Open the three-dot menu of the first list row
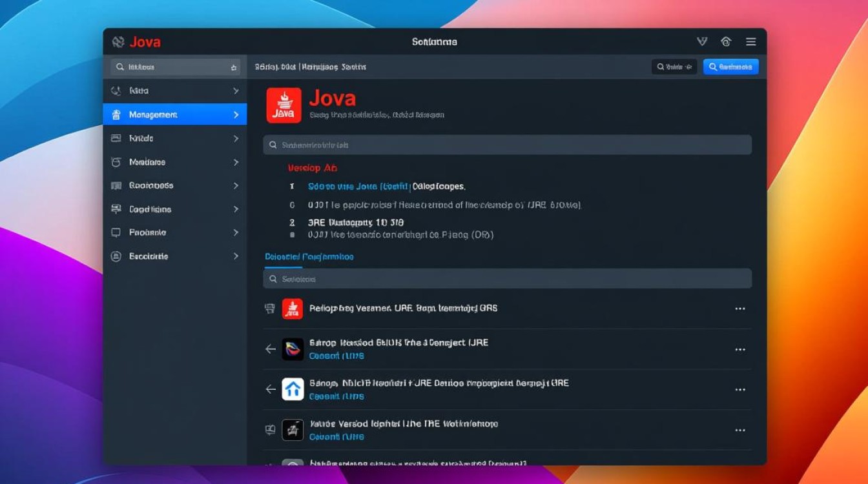 (x=740, y=309)
